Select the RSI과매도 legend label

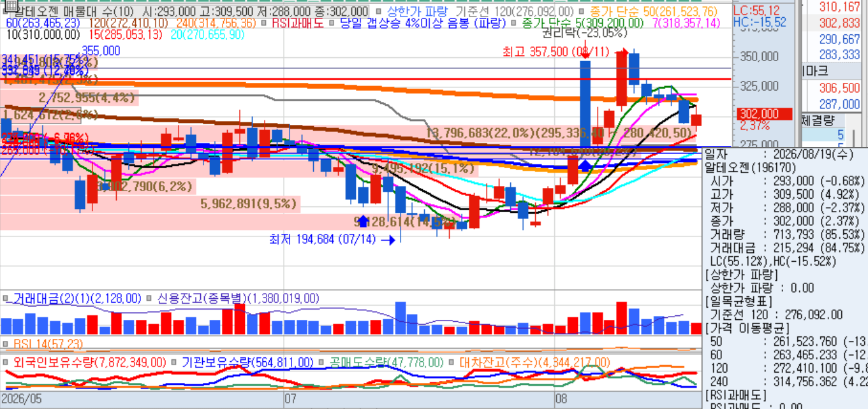298,23
